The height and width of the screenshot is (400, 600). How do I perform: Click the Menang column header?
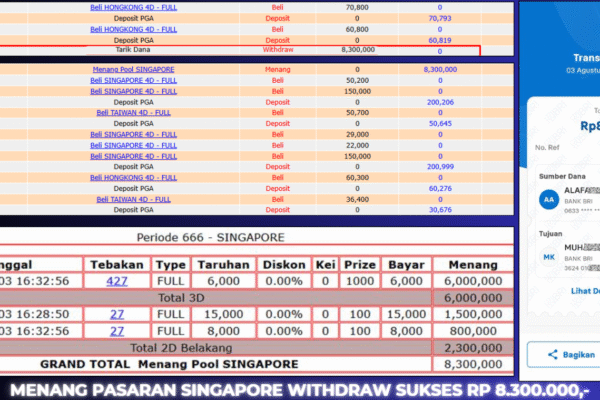coord(473,265)
